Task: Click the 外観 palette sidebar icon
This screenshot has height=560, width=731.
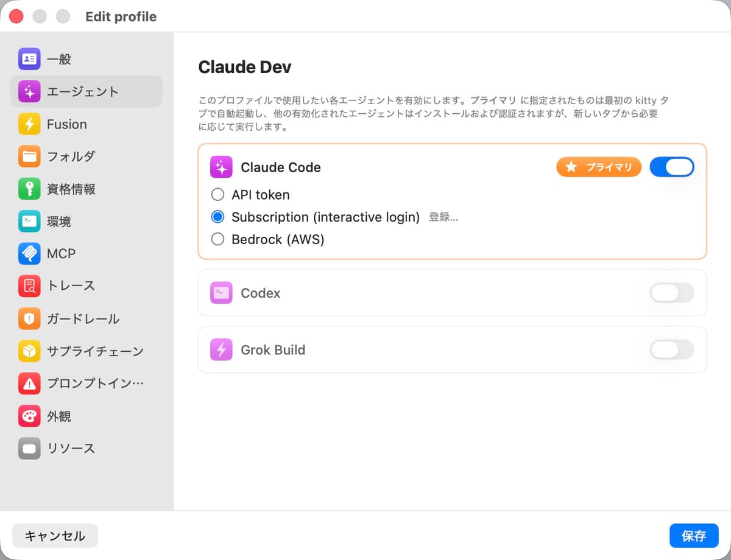Action: click(x=29, y=416)
